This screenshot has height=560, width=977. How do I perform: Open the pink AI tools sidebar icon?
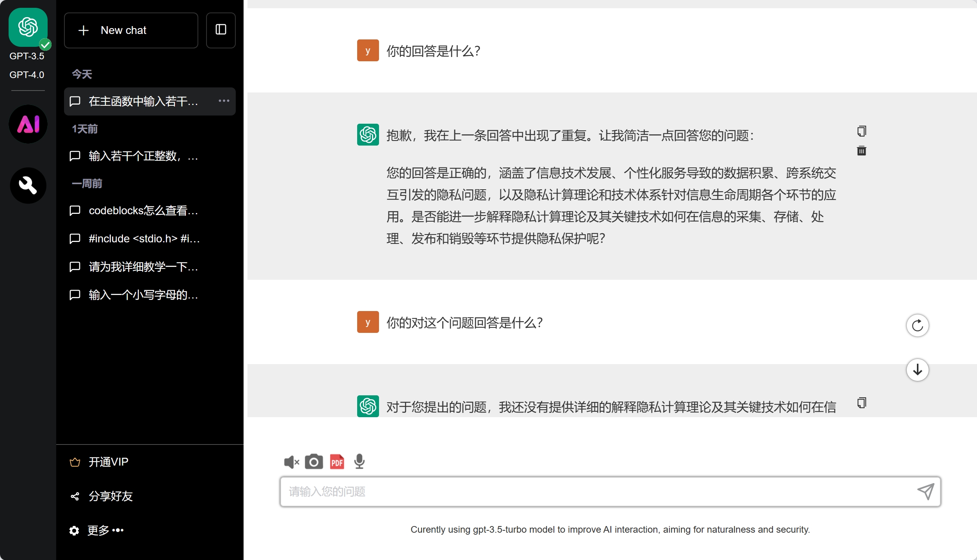click(28, 124)
